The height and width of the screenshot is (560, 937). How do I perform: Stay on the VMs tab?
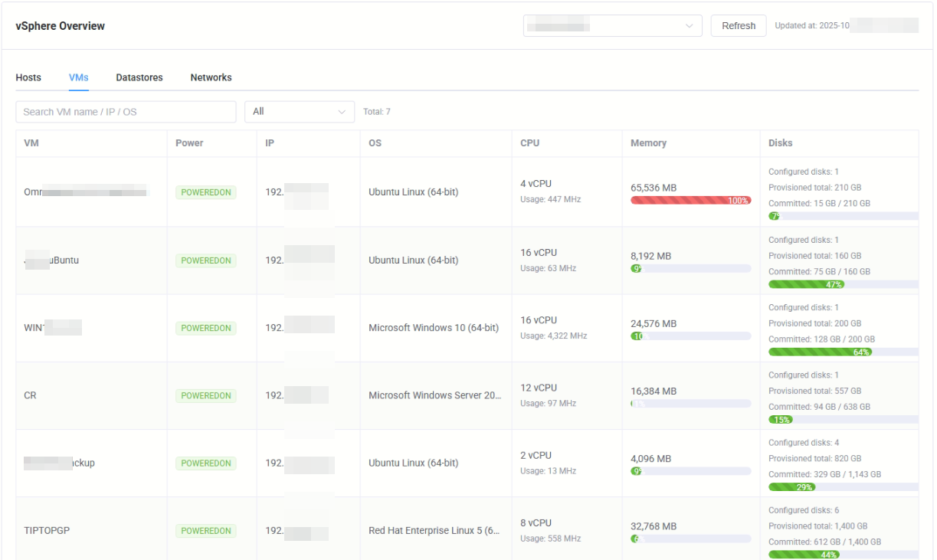click(x=78, y=77)
